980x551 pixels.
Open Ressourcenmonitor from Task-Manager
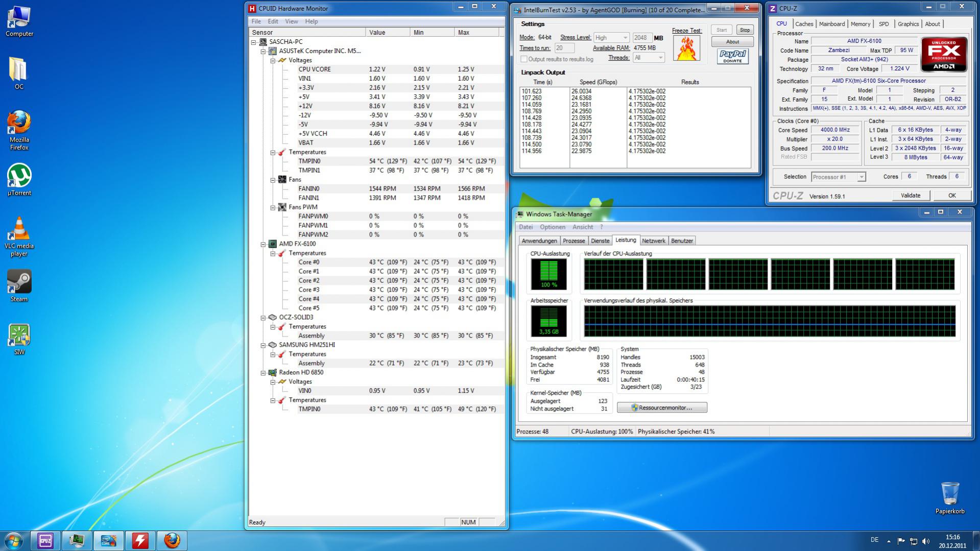point(662,408)
